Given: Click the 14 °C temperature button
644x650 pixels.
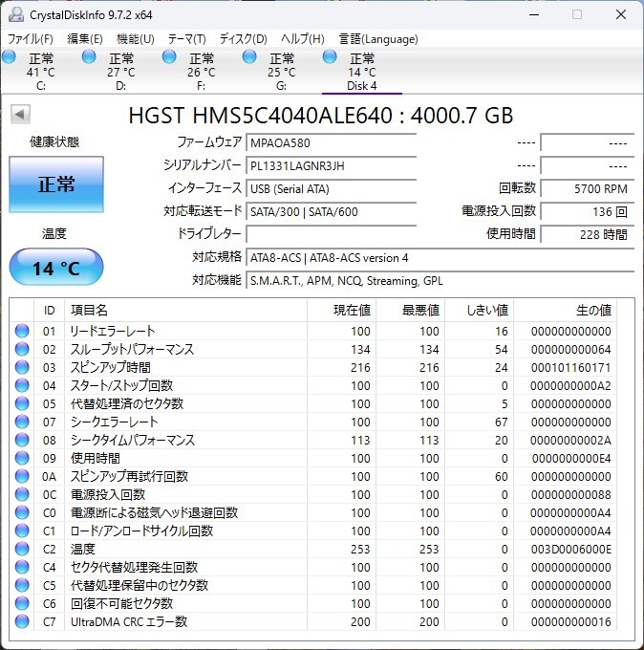Looking at the screenshot, I should point(56,267).
